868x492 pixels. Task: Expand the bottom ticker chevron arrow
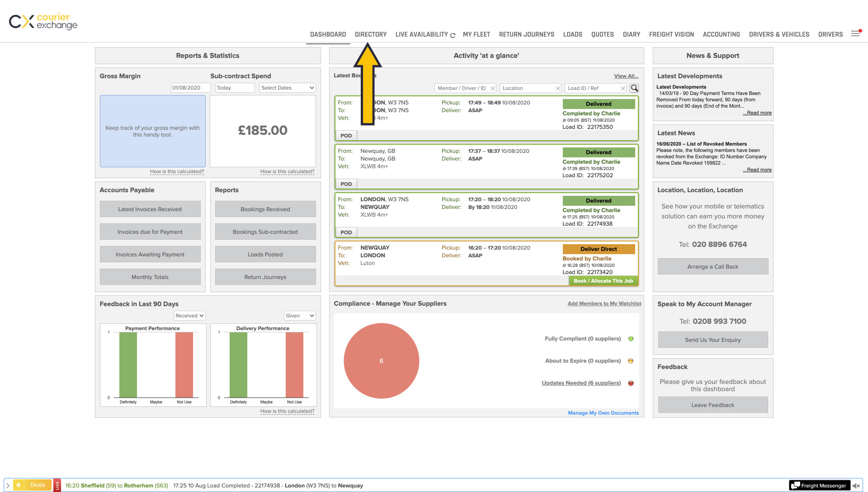pyautogui.click(x=8, y=485)
